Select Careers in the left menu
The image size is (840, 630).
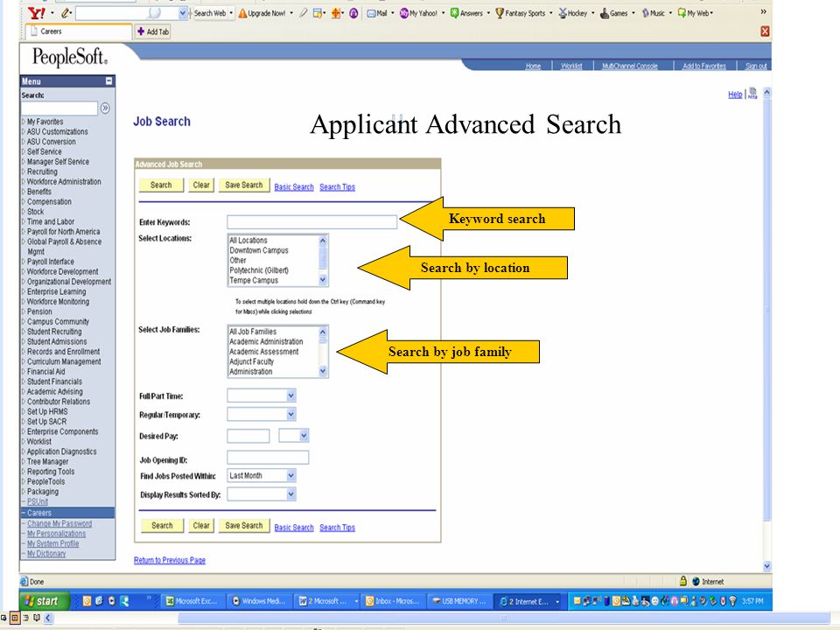(x=39, y=513)
